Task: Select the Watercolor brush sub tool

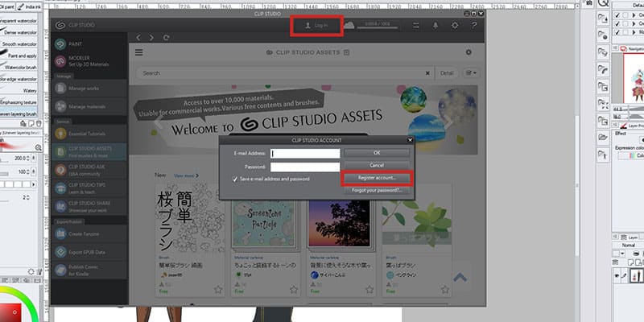Action: (19, 67)
